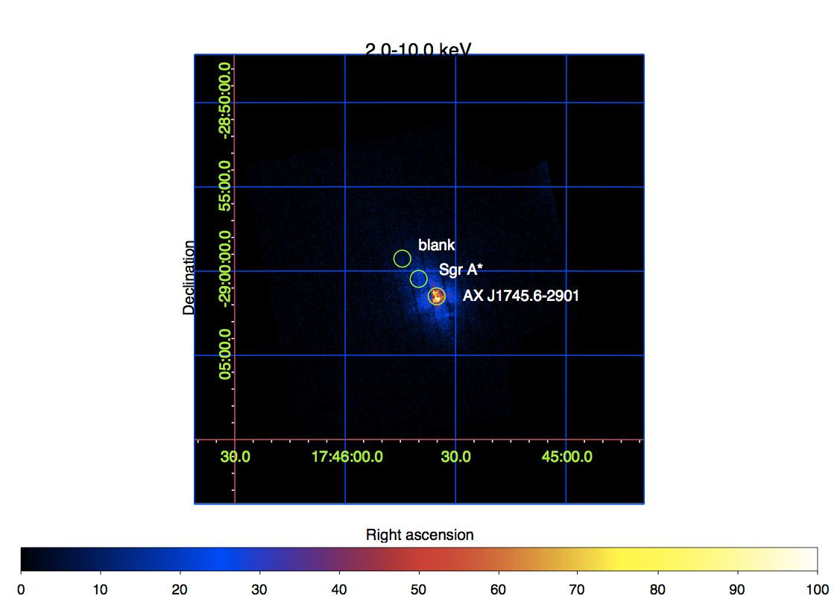The image size is (840, 616).
Task: Click the '2.0-10.0 keV' title
Action: pos(418,49)
